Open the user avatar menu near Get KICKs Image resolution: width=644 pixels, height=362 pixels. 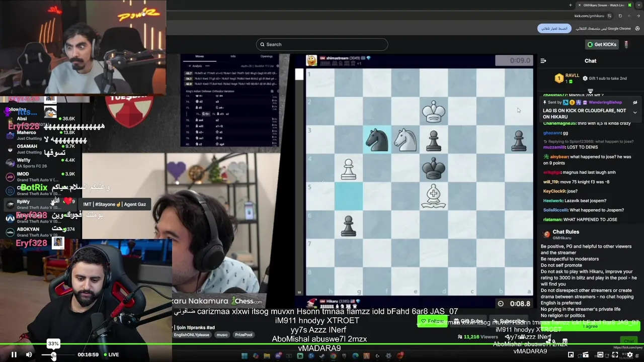coord(626,44)
